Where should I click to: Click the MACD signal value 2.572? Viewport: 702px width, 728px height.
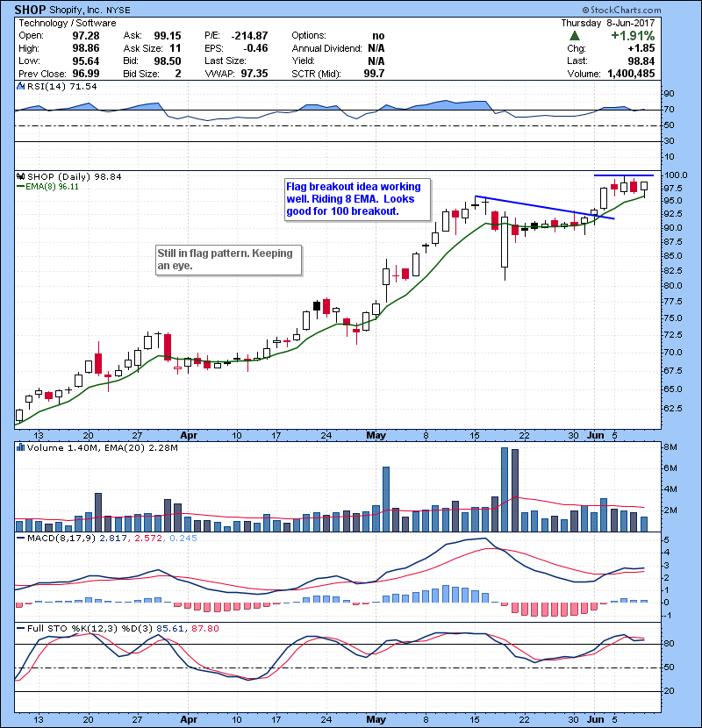pos(148,539)
